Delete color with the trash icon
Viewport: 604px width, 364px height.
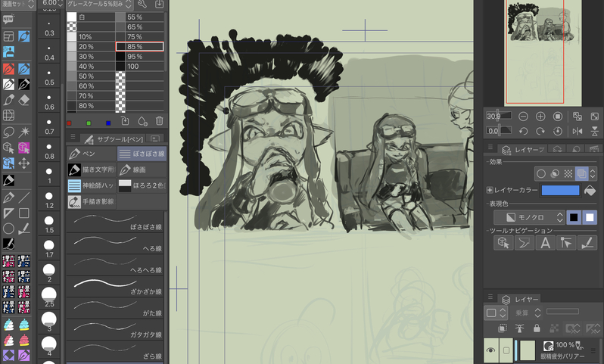159,121
